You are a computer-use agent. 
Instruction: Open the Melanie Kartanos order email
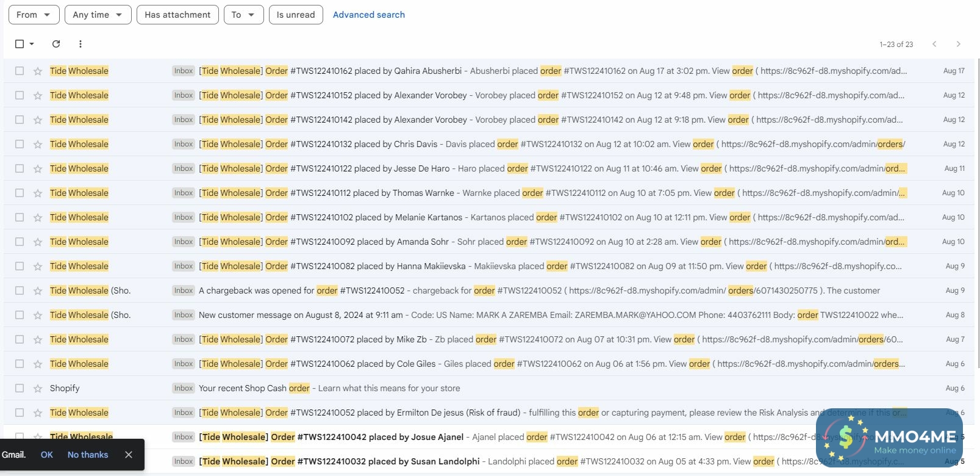click(x=489, y=217)
